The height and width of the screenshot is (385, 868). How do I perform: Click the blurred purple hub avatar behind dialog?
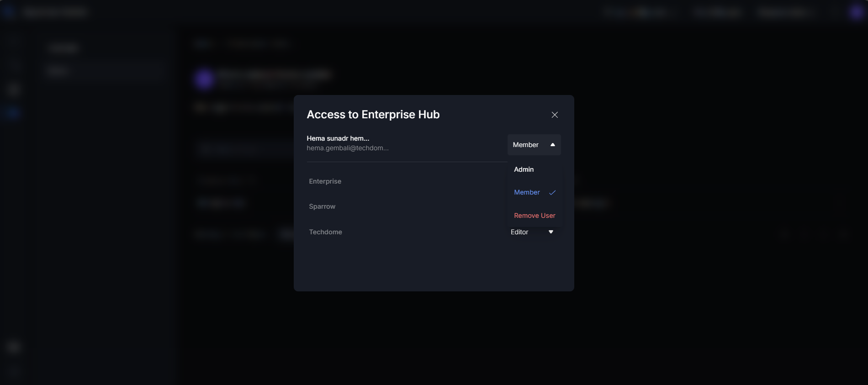coord(204,79)
